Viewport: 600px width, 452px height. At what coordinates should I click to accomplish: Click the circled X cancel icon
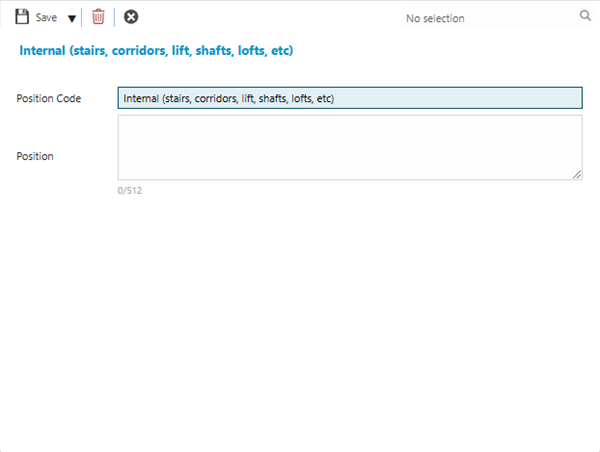[131, 17]
